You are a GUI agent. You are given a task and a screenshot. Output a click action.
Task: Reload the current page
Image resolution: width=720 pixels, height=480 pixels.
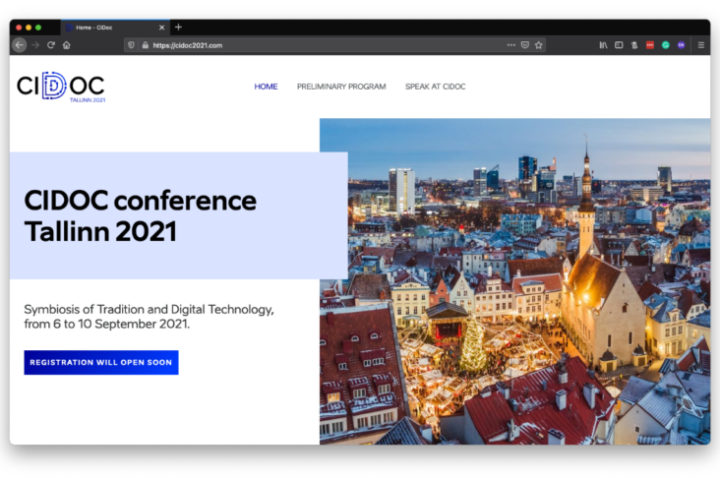[x=51, y=45]
